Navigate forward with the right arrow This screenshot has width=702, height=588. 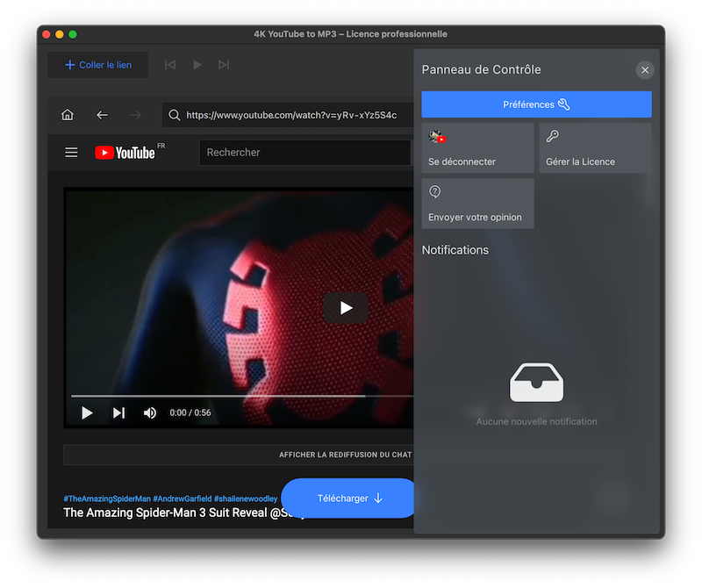(136, 115)
